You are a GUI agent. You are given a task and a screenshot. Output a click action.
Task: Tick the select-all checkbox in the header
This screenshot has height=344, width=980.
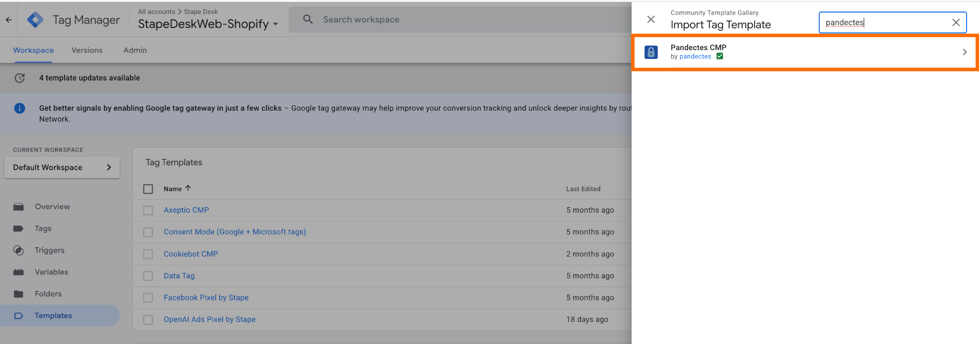click(x=148, y=189)
